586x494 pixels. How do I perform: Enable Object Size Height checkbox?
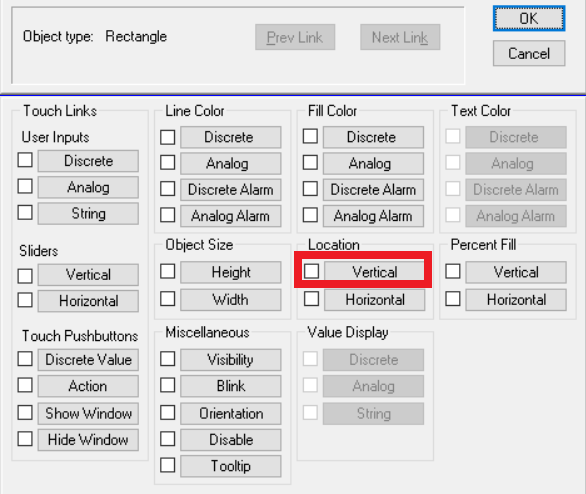(x=167, y=271)
